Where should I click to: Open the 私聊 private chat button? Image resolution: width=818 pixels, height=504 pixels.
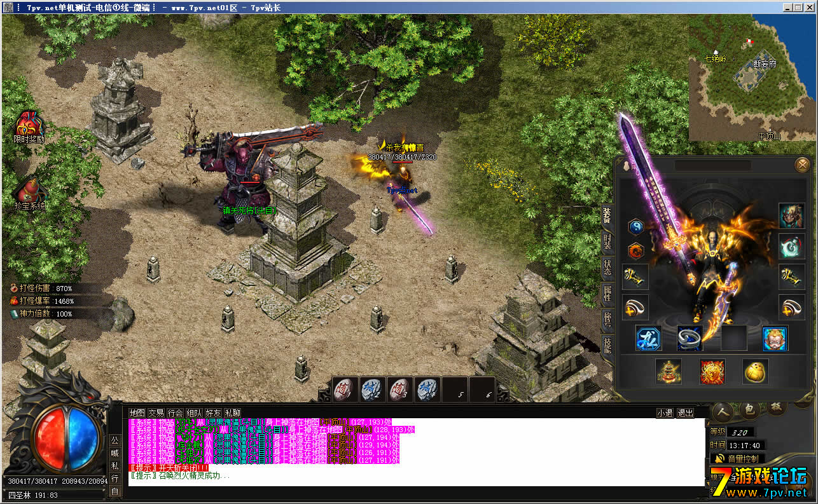(x=233, y=412)
